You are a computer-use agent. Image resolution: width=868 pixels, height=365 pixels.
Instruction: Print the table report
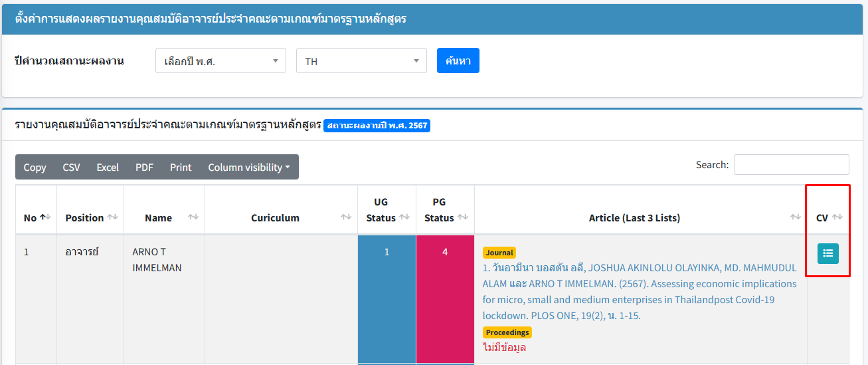(181, 168)
